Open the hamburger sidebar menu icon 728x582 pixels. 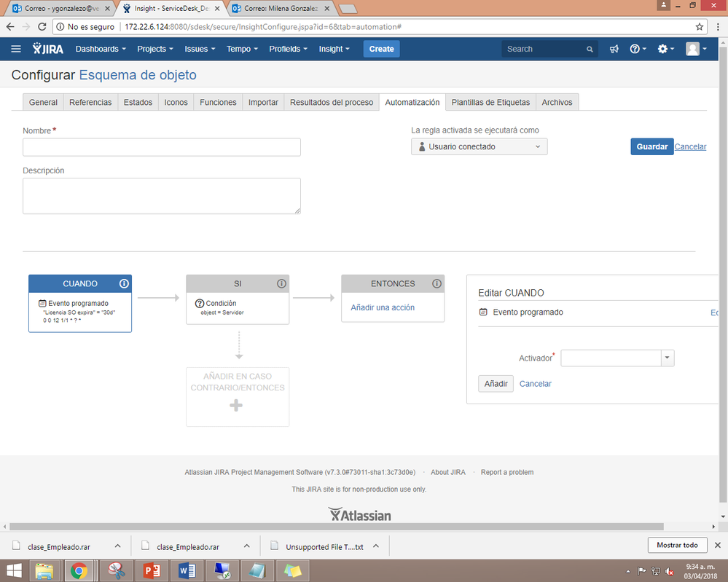pyautogui.click(x=16, y=49)
